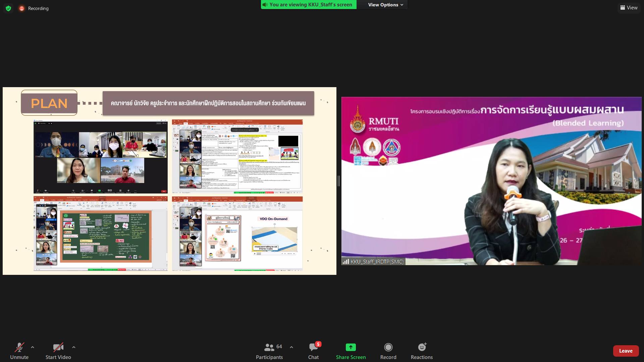
Task: Start Video camera toggle
Action: pyautogui.click(x=58, y=351)
